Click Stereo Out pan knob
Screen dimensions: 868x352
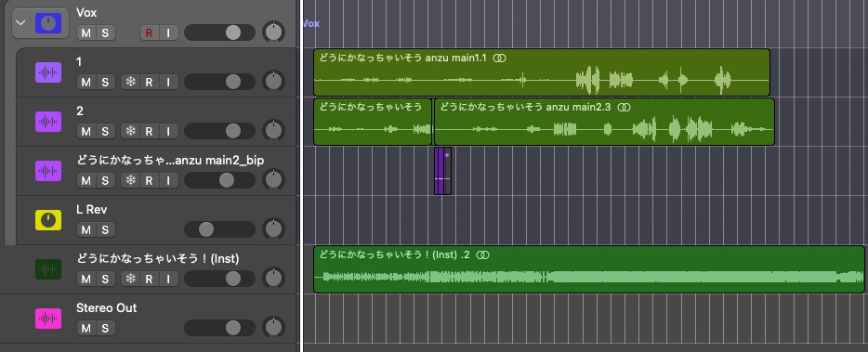coord(273,328)
